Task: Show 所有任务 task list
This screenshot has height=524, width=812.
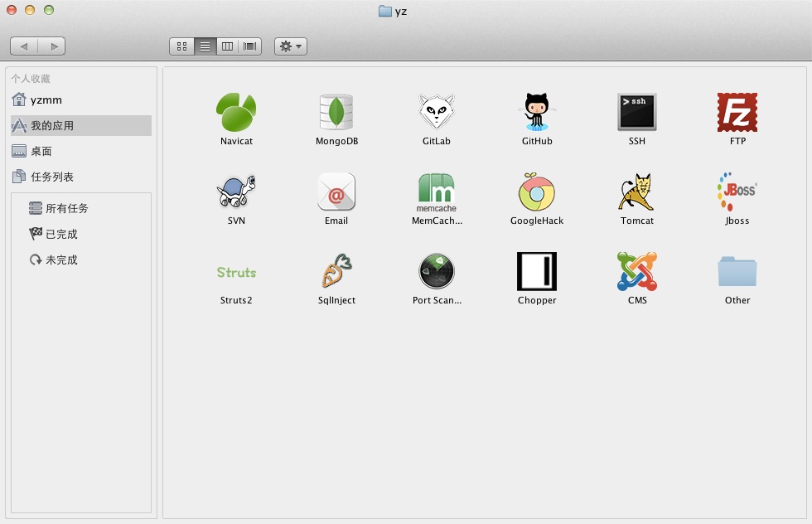Action: 58,208
